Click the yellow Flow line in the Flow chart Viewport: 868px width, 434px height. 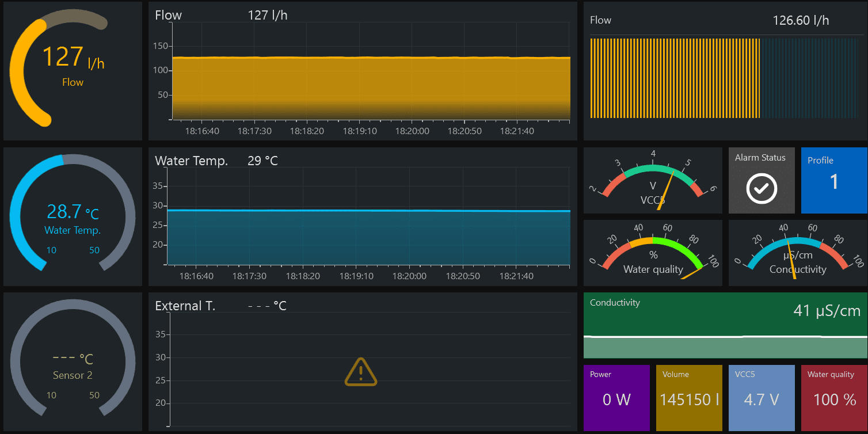click(371, 58)
